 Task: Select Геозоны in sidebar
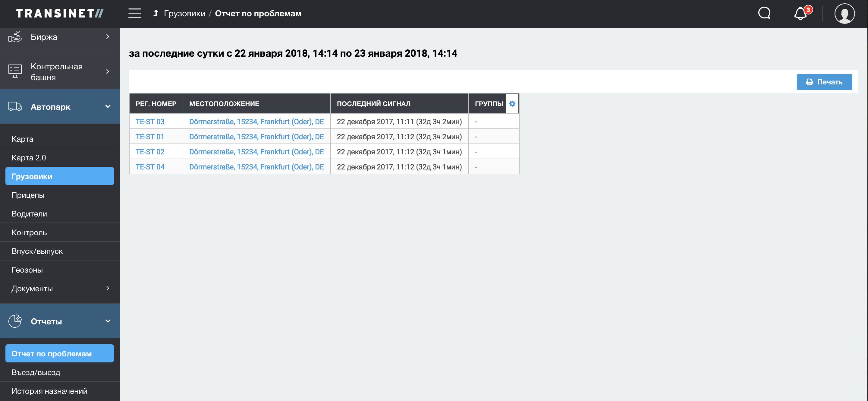27,270
